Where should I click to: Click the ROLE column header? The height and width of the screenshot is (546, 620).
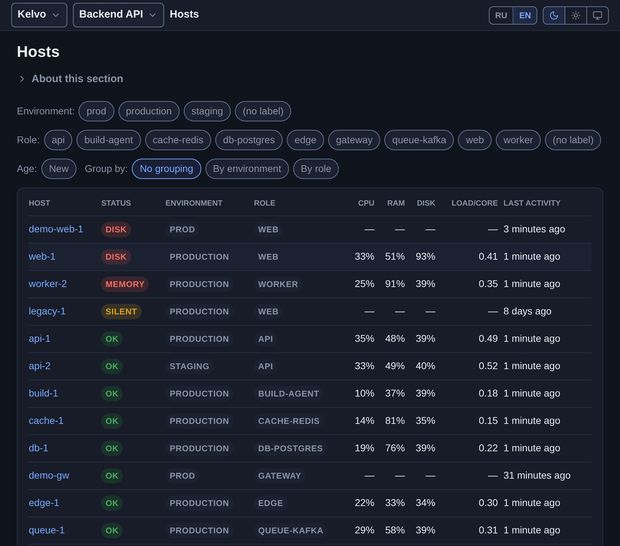pyautogui.click(x=265, y=203)
